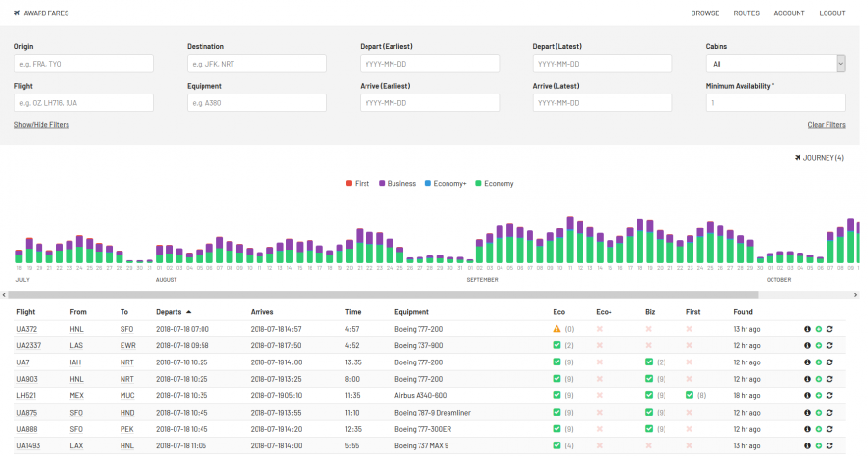This screenshot has width=868, height=456.
Task: Click Biz availability checkmark for UA7
Action: 650,362
